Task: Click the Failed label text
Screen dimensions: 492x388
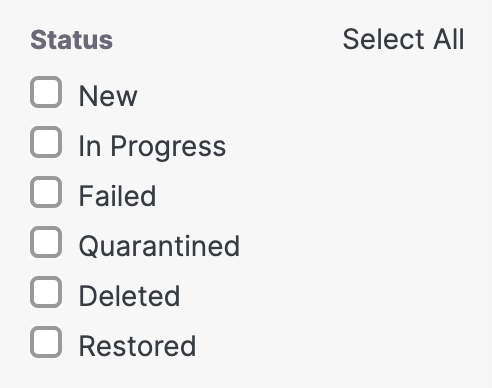Action: [x=117, y=196]
